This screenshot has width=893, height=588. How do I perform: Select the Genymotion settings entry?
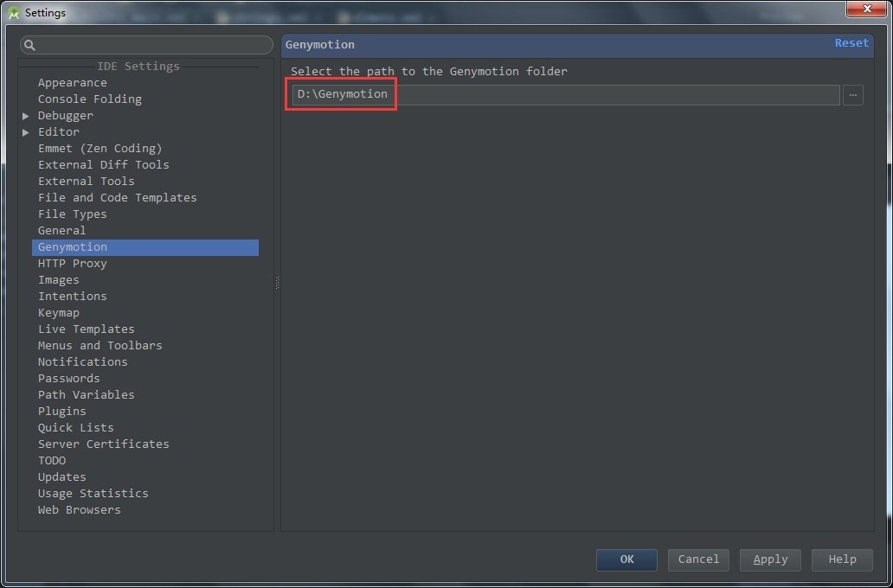[x=73, y=247]
